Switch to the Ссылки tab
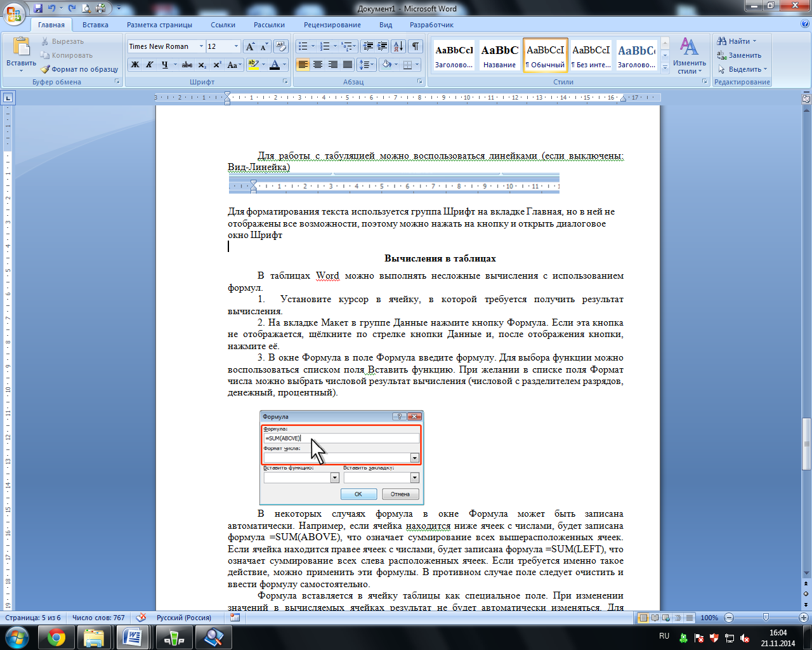The height and width of the screenshot is (650, 812). (x=223, y=25)
